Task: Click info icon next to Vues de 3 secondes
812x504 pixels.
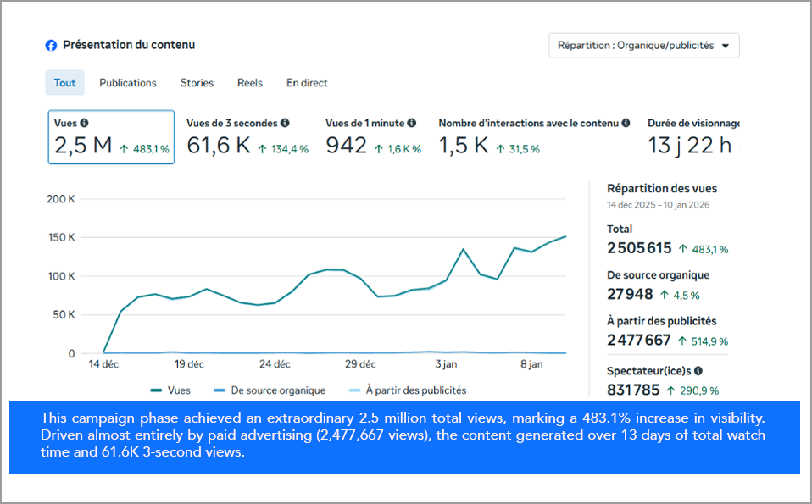Action: pos(285,123)
